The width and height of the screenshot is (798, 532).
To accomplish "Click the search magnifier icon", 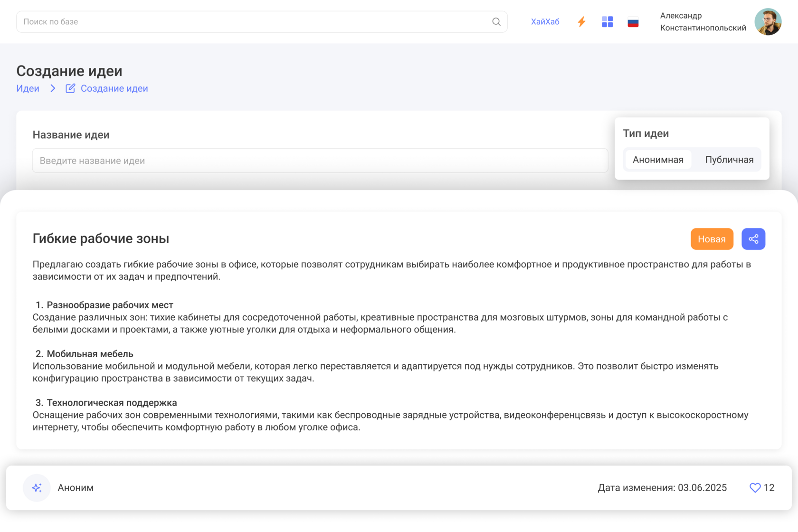I will click(496, 22).
